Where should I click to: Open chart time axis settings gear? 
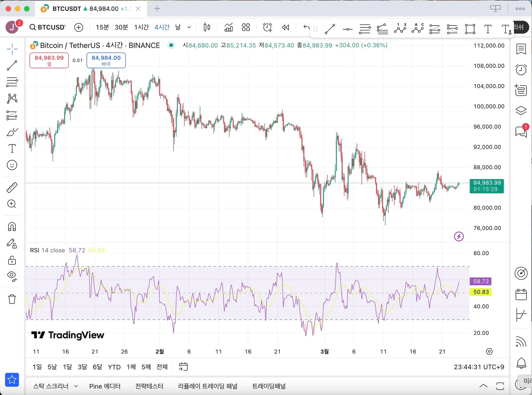pos(489,351)
